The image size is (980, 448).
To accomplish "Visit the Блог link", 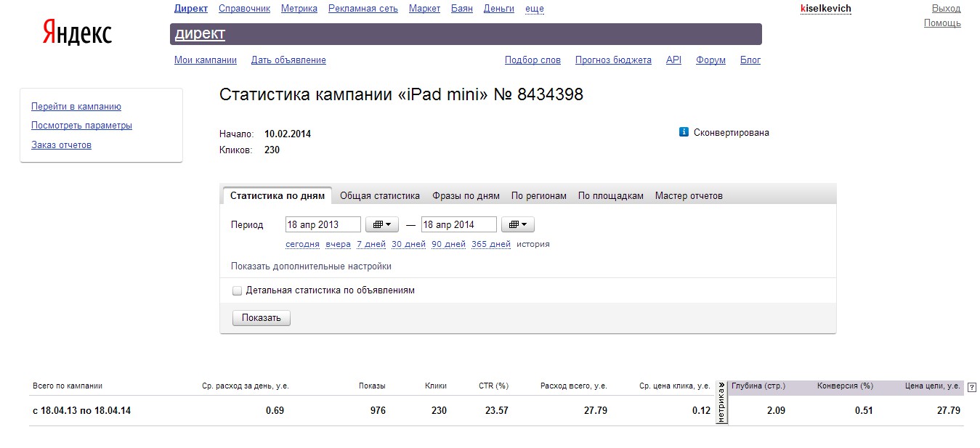I will (750, 60).
